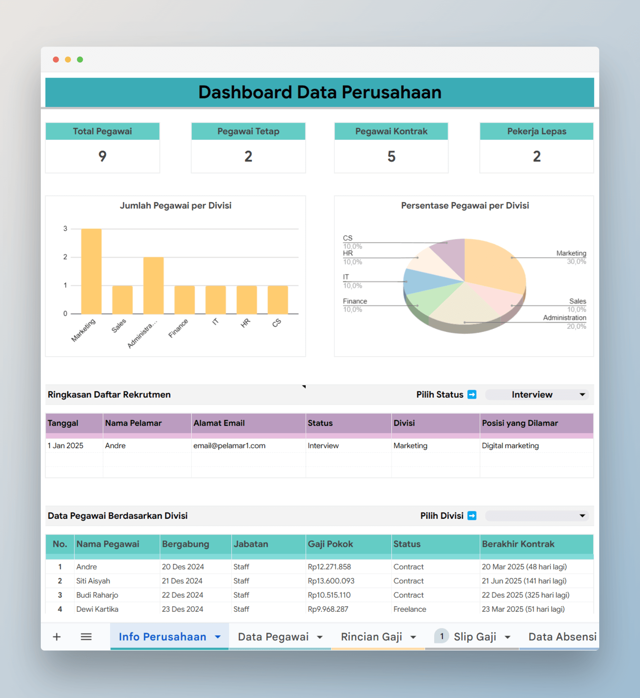
Task: Click the red window close dot
Action: 56,60
